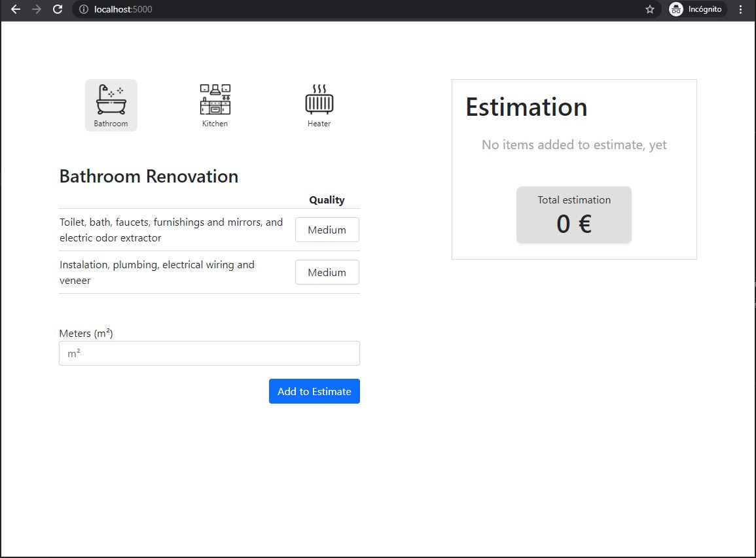Viewport: 756px width, 558px height.
Task: Click the Meters m² input field
Action: [209, 353]
